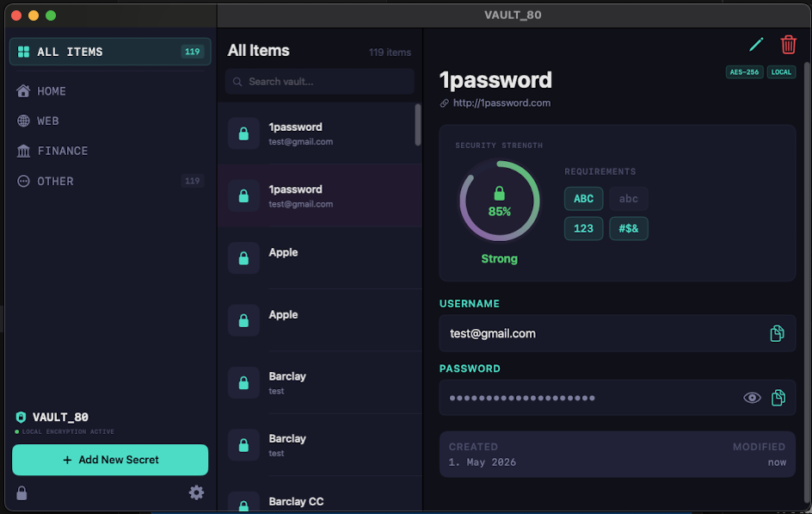This screenshot has height=514, width=812.
Task: Click the abc lowercase requirement chip
Action: [628, 198]
